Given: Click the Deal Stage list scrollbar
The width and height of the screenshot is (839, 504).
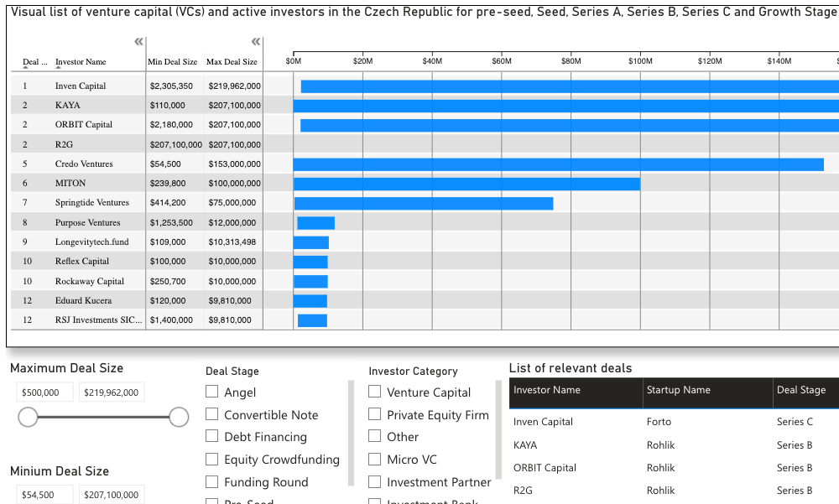Looking at the screenshot, I should (351, 433).
